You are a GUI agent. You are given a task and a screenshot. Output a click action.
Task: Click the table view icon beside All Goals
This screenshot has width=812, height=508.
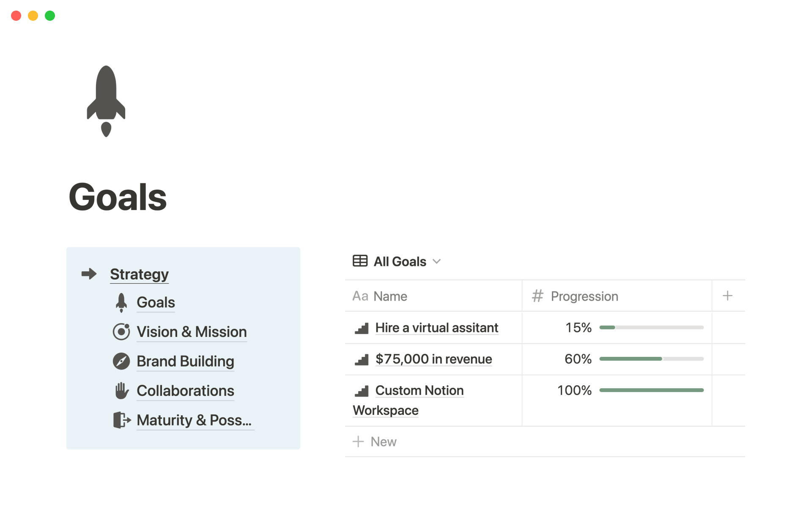pos(360,261)
